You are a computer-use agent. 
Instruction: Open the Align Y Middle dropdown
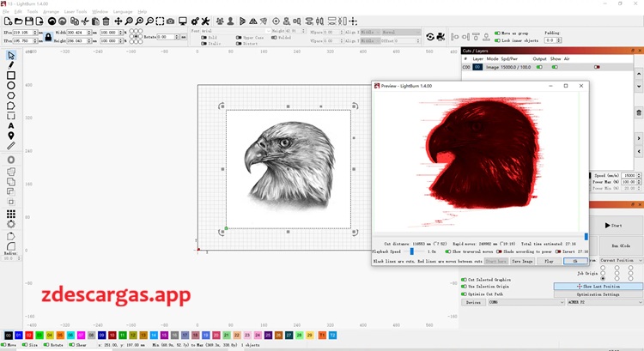click(x=370, y=40)
